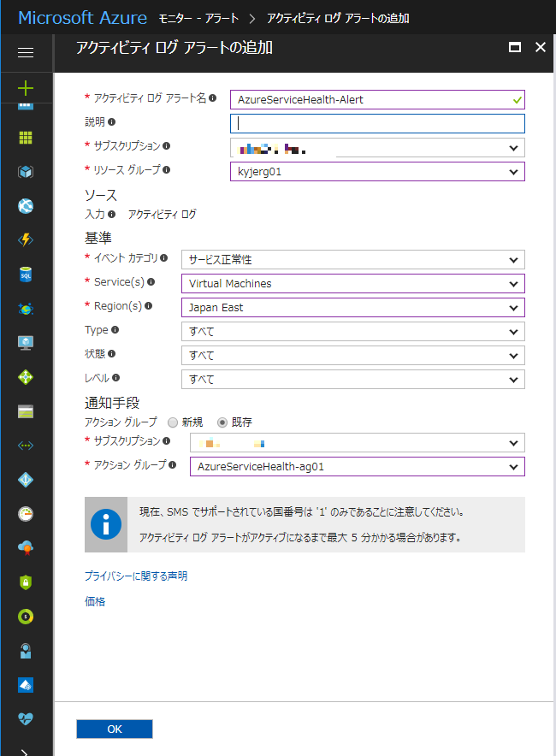Click info icon beside イベント カテゴリ label
The height and width of the screenshot is (756, 556).
164,258
